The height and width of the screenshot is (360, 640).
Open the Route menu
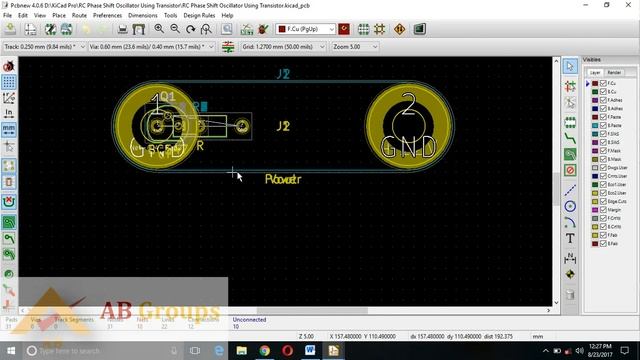(x=79, y=16)
